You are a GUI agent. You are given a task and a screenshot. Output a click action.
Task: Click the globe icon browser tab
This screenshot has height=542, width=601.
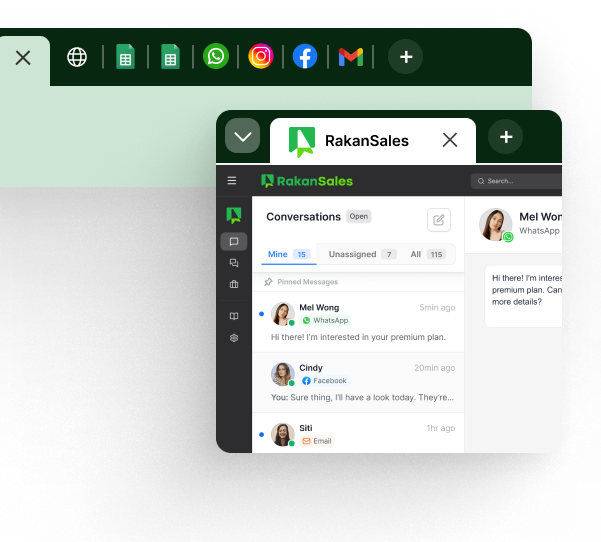[77, 57]
